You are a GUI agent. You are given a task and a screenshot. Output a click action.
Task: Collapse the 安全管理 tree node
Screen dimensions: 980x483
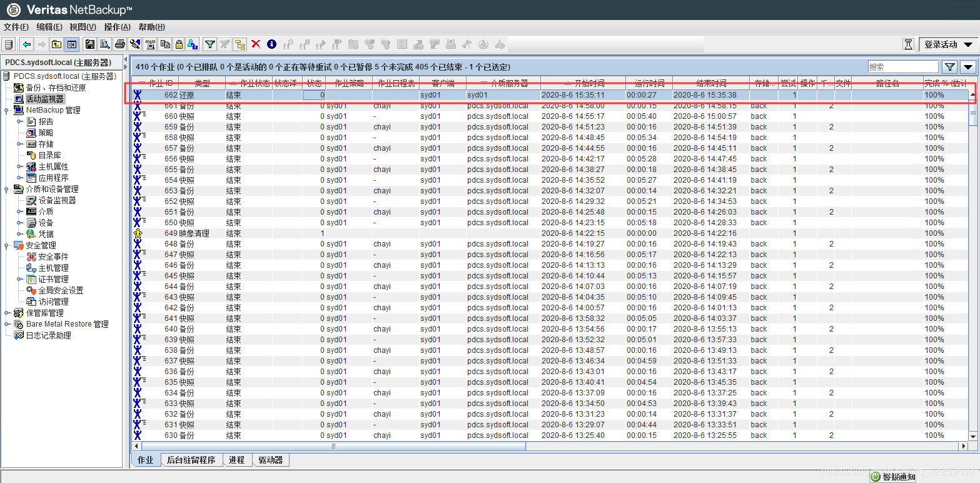pyautogui.click(x=6, y=244)
